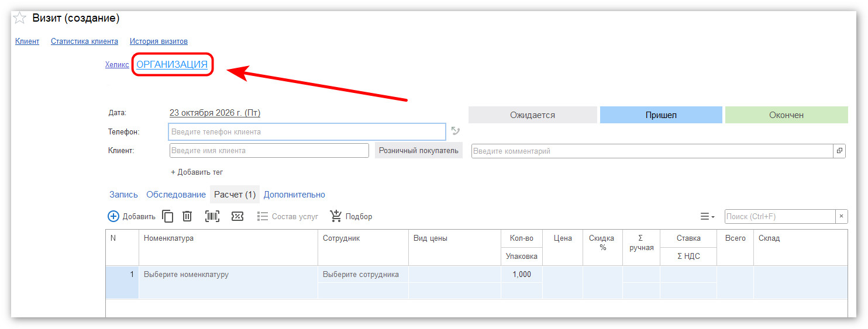
Task: Clear search field with the x button
Action: 841,216
